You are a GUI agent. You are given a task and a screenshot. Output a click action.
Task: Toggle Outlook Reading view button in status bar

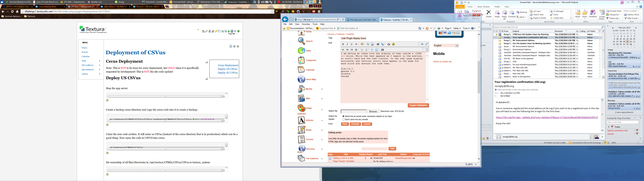click(x=608, y=142)
